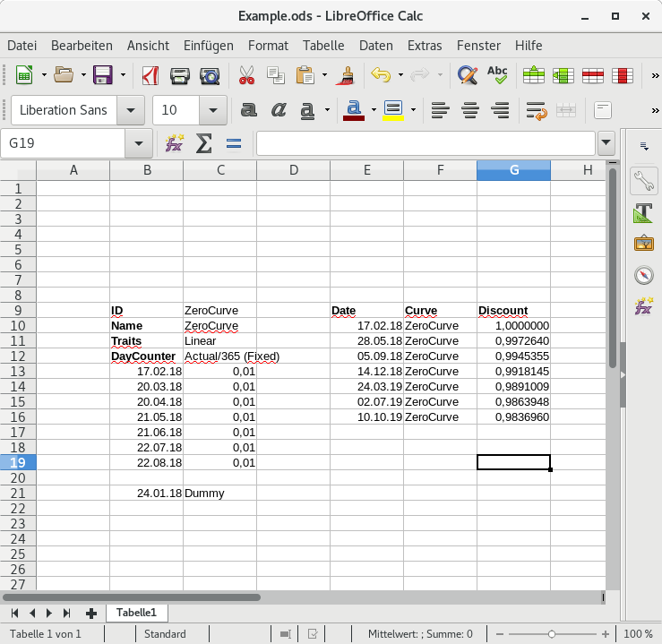Open the Daten menu
Viewport: 662px width, 644px height.
375,45
